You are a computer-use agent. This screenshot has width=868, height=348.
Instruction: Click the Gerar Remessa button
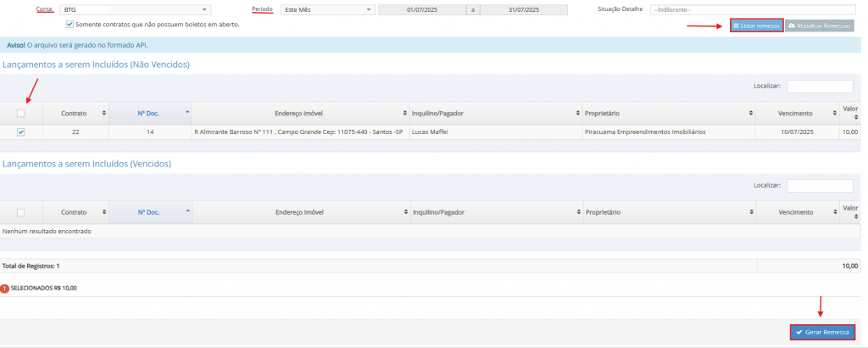click(822, 332)
